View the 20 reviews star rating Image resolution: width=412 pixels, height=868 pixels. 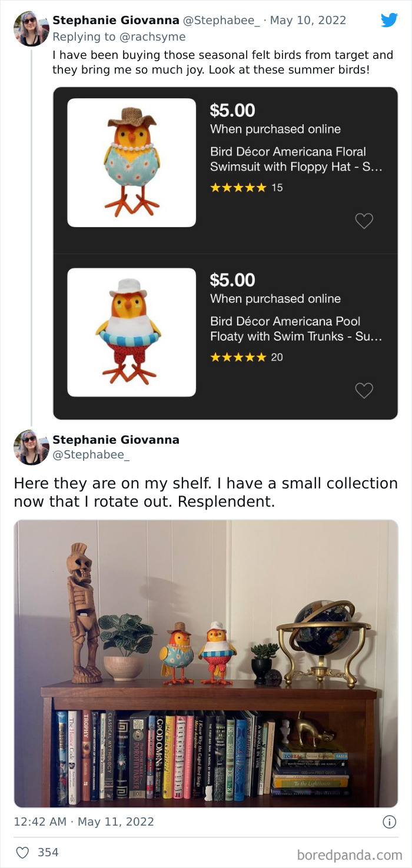(246, 357)
